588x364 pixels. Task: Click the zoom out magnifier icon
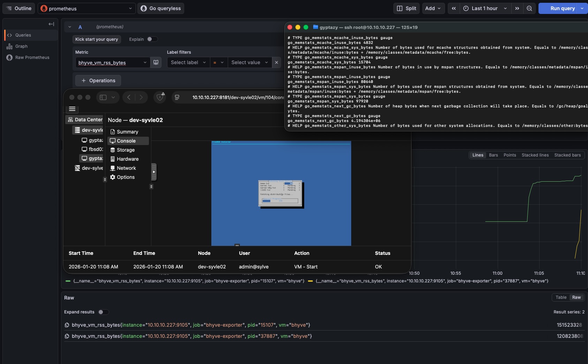tap(529, 8)
